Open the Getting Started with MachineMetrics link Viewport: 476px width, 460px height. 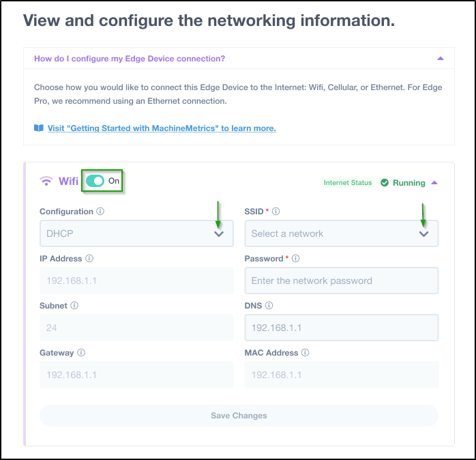162,128
